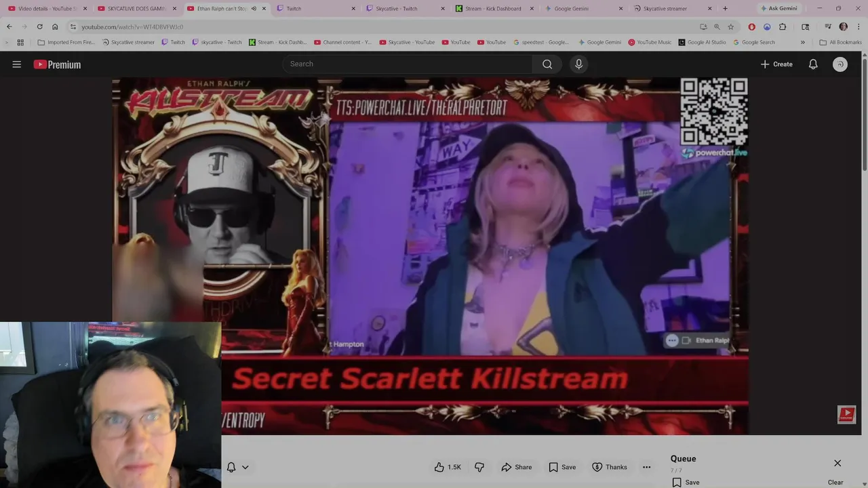Viewport: 868px width, 488px height.
Task: Open new browser tab
Action: click(x=725, y=8)
